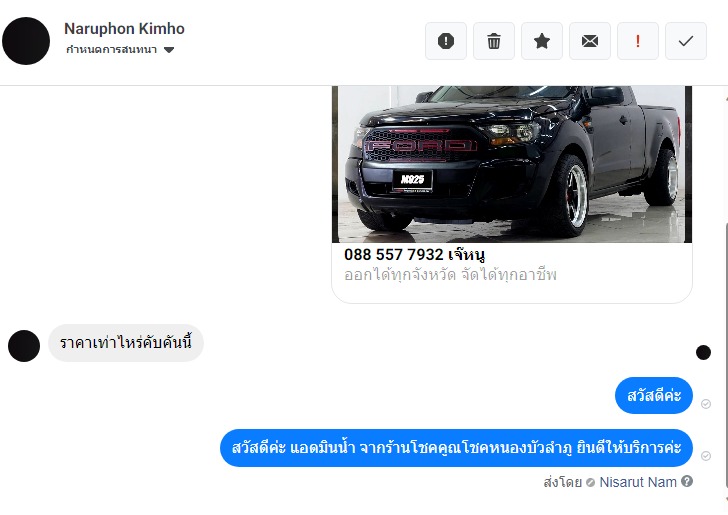The image size is (728, 515).
Task: Click Naruphon Kimho header avatar
Action: tap(26, 41)
